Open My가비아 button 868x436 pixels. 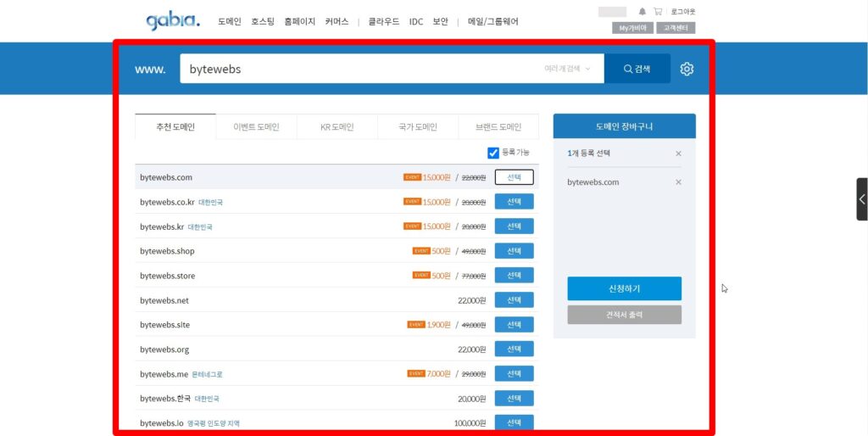tap(632, 28)
